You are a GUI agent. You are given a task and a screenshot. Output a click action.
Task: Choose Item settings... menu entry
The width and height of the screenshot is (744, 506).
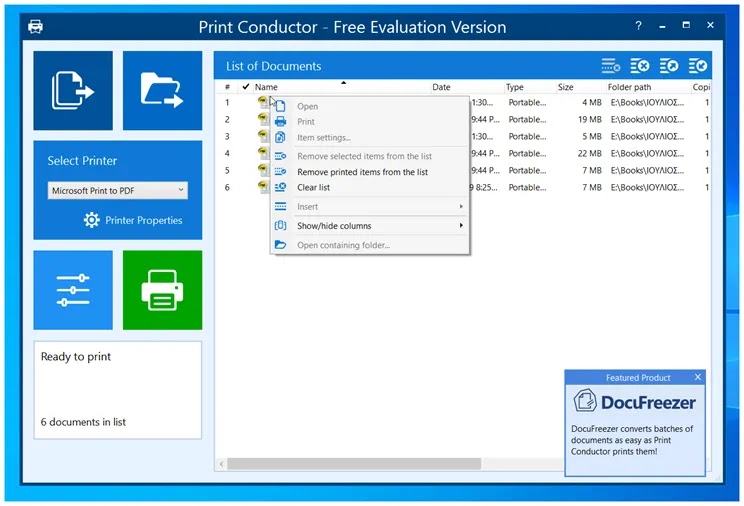(x=324, y=138)
